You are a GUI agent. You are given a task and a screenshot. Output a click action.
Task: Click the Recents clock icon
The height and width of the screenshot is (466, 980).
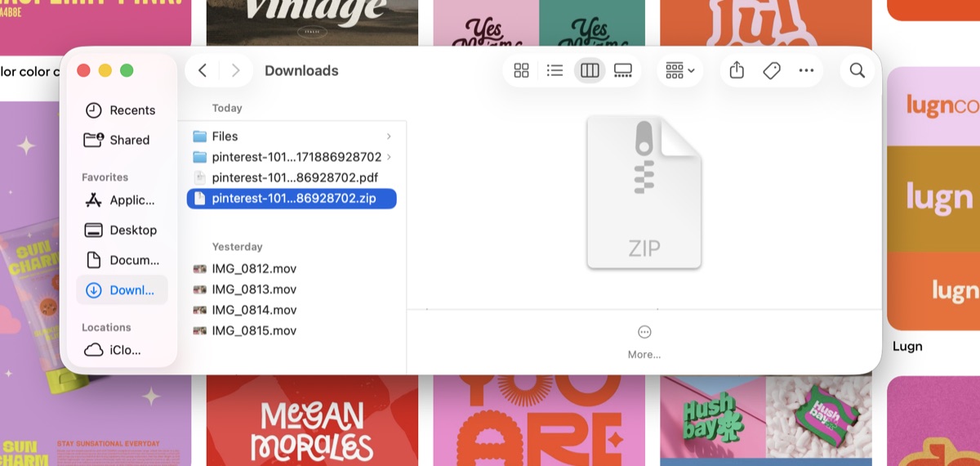tap(93, 110)
